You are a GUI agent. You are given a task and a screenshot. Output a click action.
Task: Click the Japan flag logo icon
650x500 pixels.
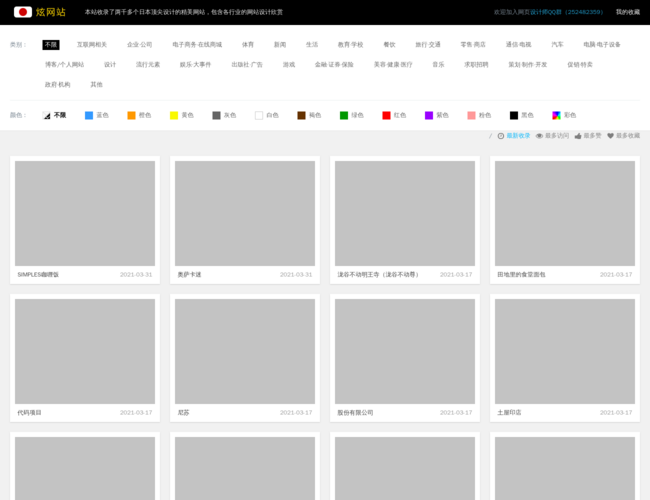(x=23, y=12)
